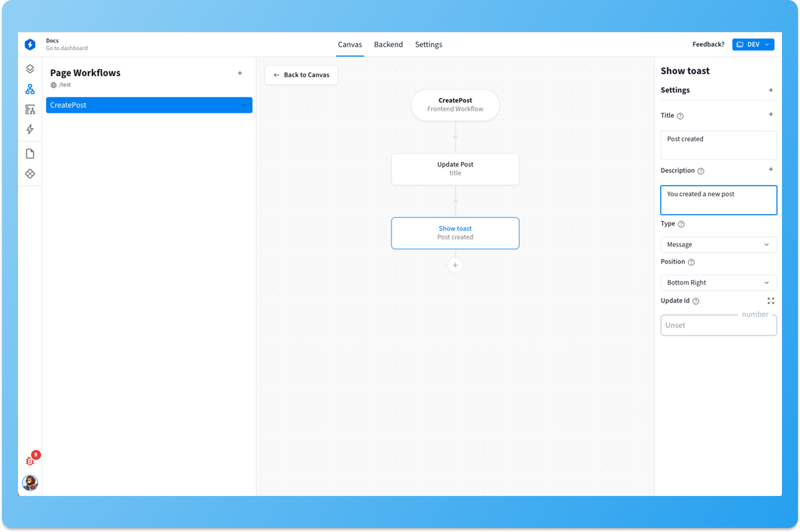Click the Update Id number input field
Image resolution: width=800 pixels, height=532 pixels.
pos(718,325)
